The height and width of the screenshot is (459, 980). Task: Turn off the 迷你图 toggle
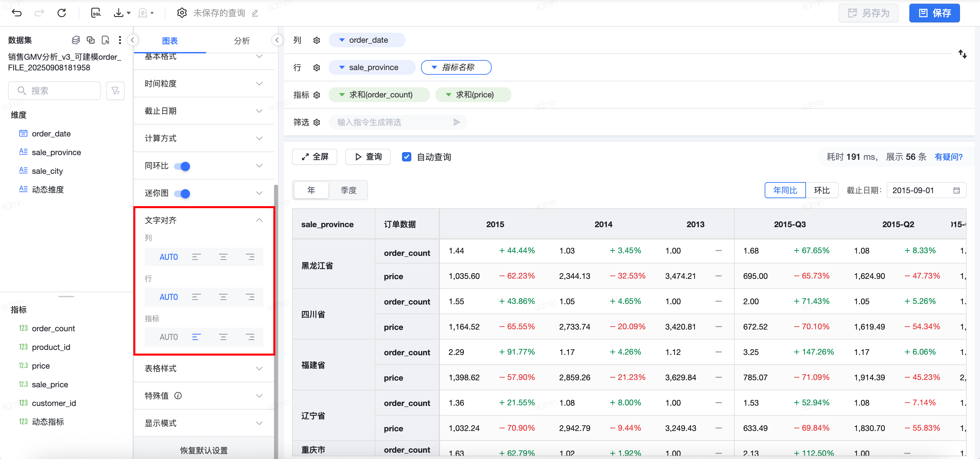click(x=182, y=193)
